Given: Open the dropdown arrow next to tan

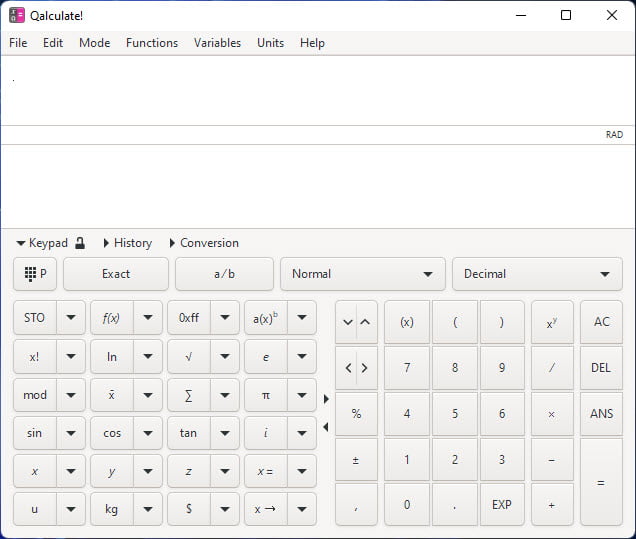Looking at the screenshot, I should pyautogui.click(x=225, y=433).
